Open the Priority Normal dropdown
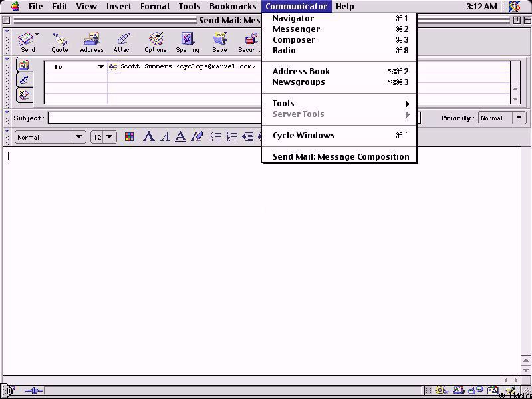532x399 pixels. 502,118
